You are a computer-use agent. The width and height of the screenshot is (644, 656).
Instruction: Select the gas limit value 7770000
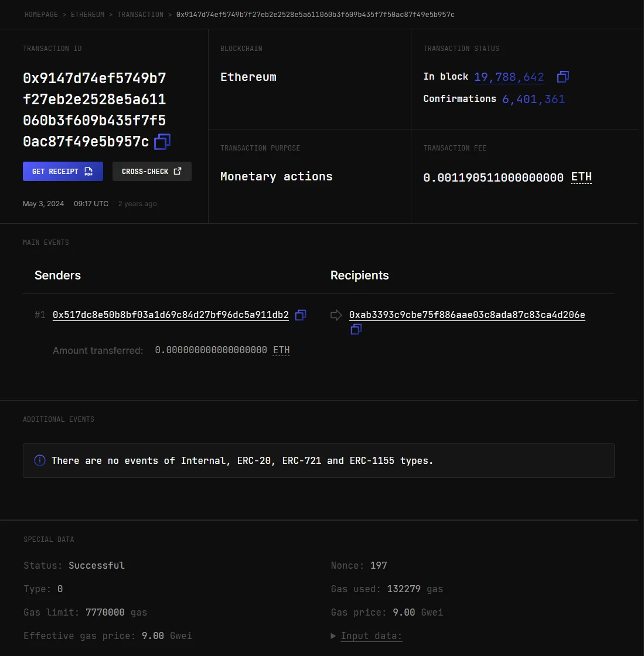[x=105, y=613]
